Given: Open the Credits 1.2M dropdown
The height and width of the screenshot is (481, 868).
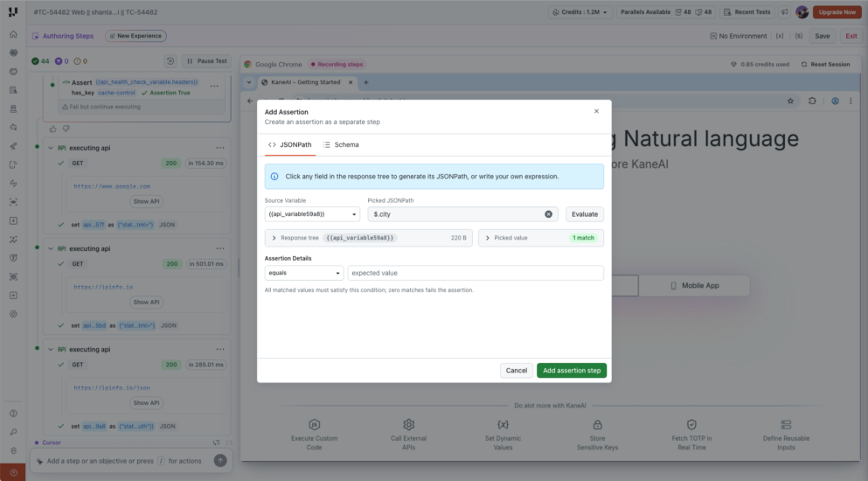Looking at the screenshot, I should tap(580, 12).
